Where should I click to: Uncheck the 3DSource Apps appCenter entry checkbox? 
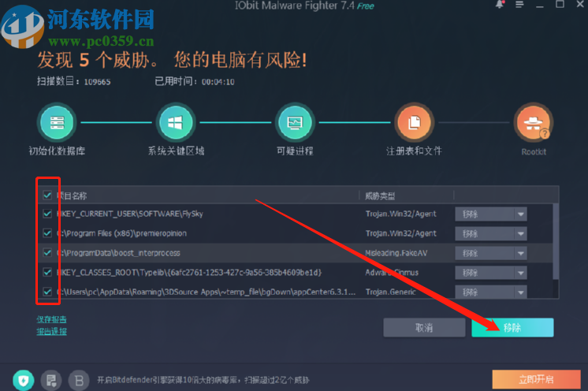point(47,292)
